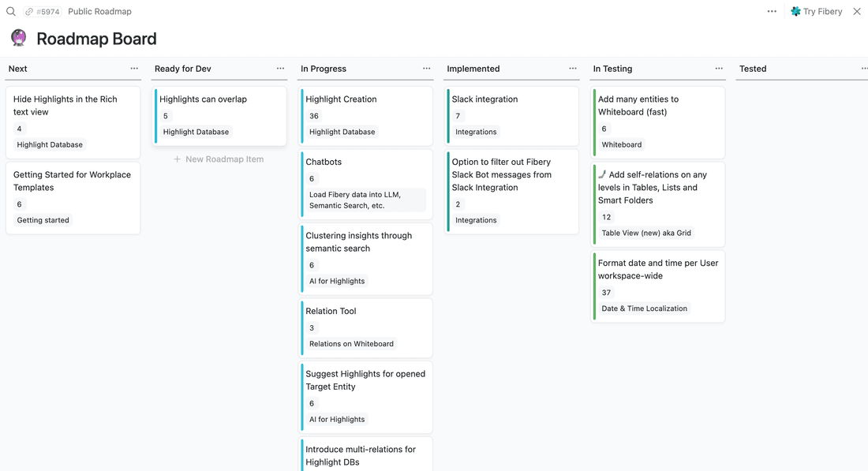Open the Next column's ellipsis menu

(x=133, y=69)
